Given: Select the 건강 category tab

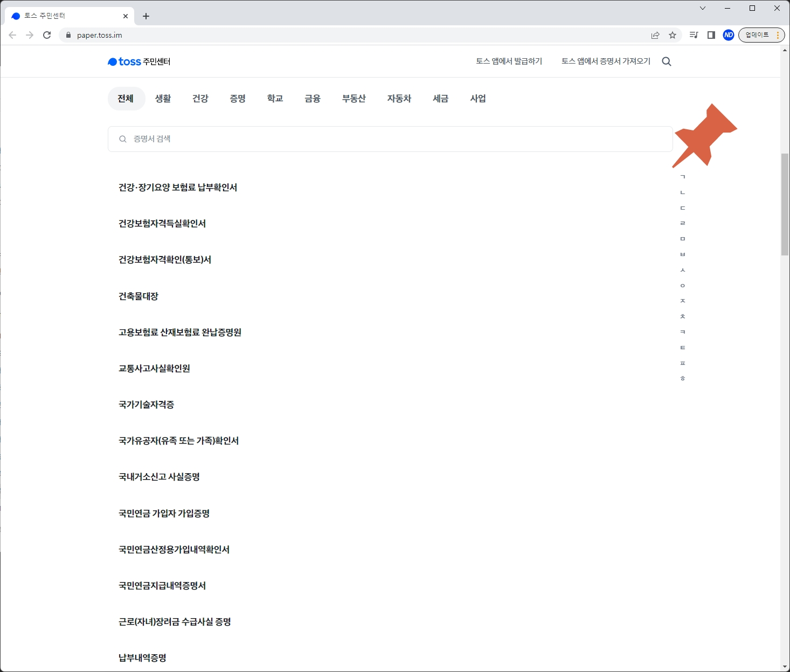Looking at the screenshot, I should pos(200,99).
